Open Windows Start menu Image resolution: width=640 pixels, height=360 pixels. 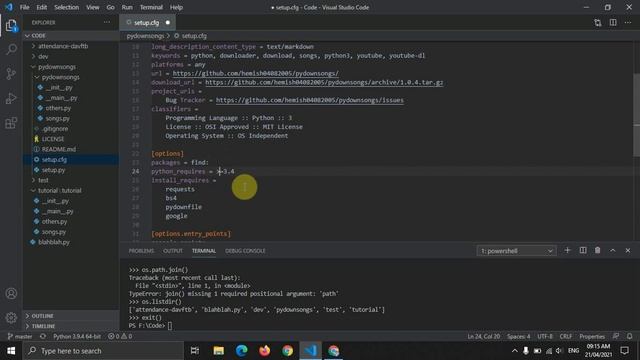[x=11, y=351]
